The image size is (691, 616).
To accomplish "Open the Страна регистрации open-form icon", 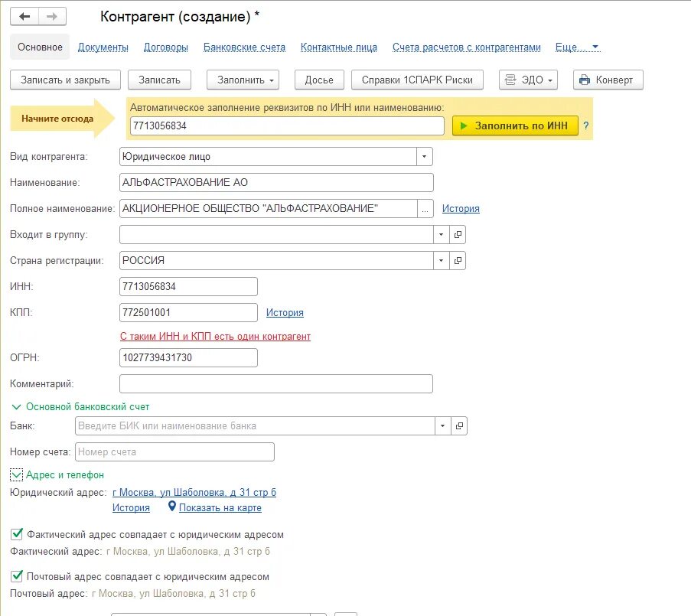I will [458, 260].
